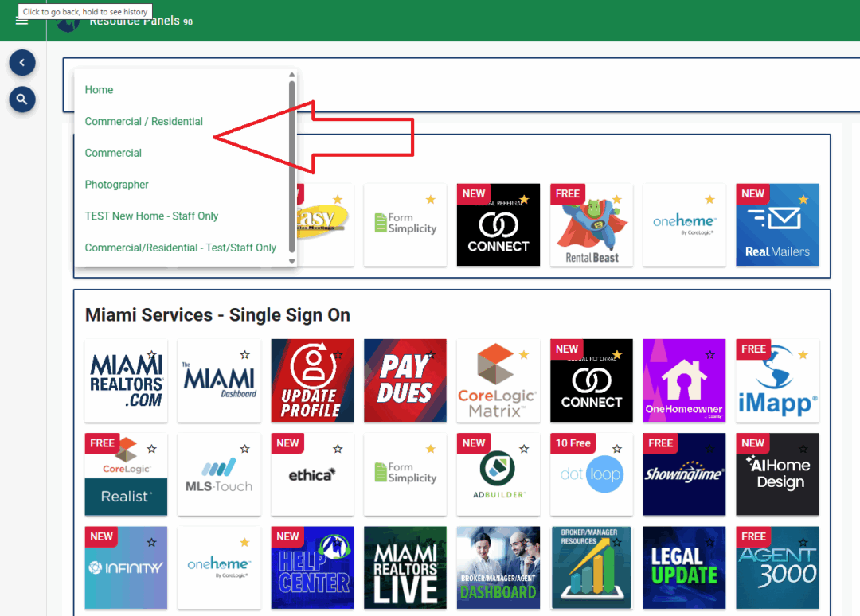Open the CoreLogic Matrix panel
The height and width of the screenshot is (616, 860).
(498, 380)
